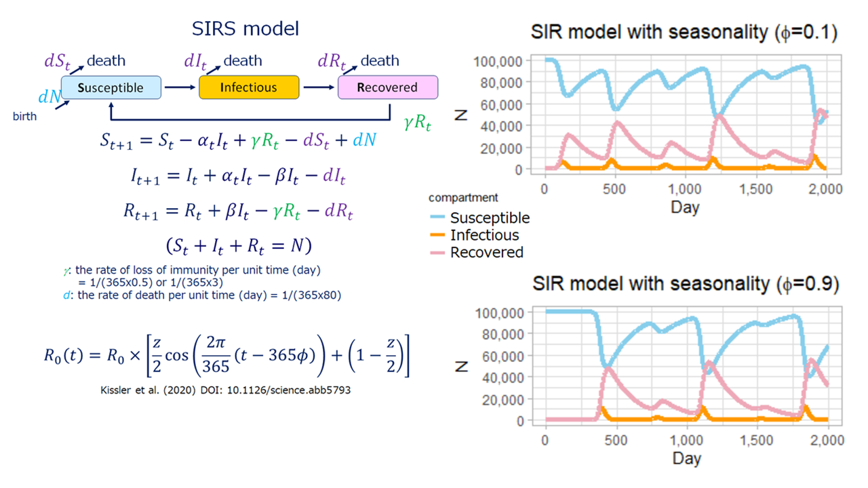Click the γRt feedback label
868x488 pixels.
pyautogui.click(x=417, y=123)
